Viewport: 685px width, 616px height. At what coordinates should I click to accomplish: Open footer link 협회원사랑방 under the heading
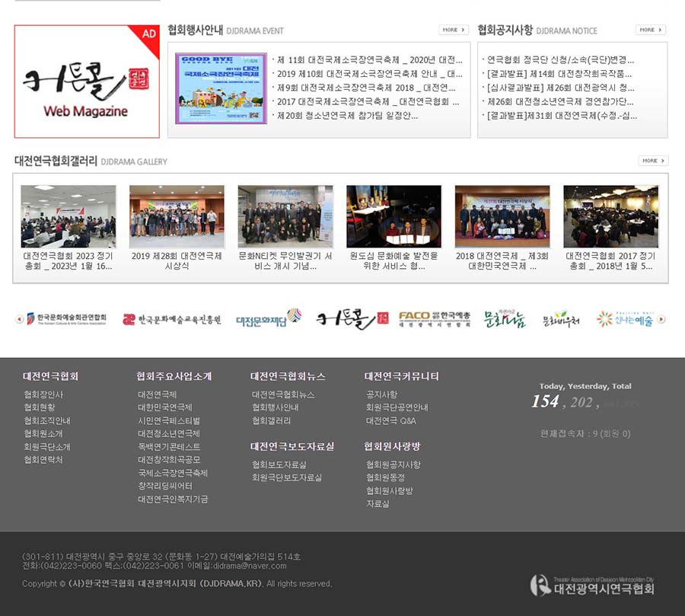pyautogui.click(x=389, y=490)
